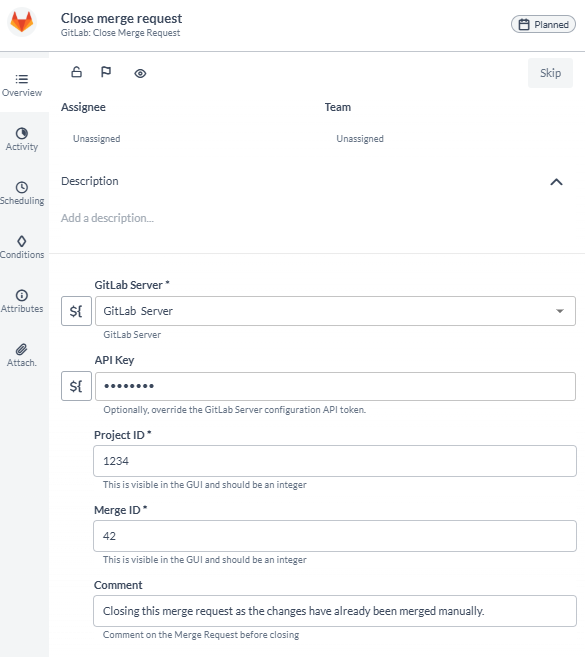Open the Overview tab

[22, 85]
